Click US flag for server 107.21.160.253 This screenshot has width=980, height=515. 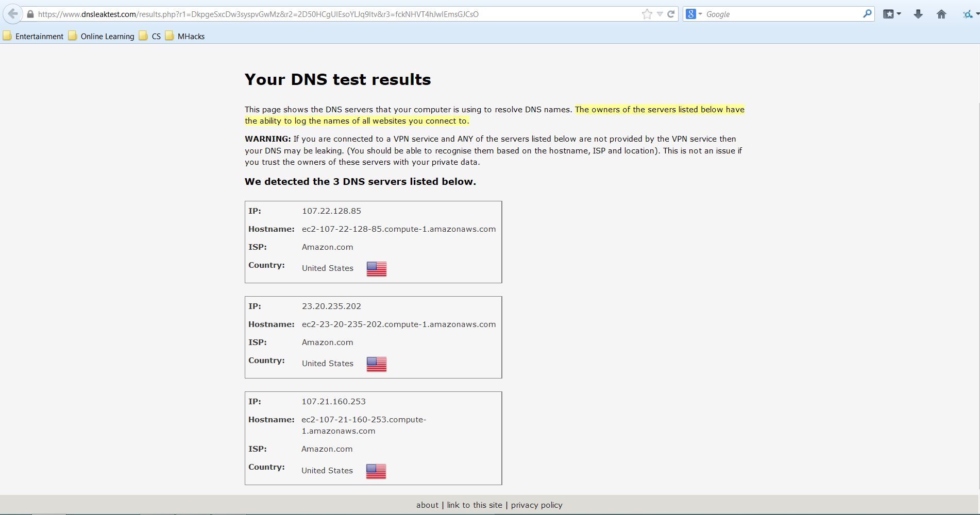coord(376,471)
